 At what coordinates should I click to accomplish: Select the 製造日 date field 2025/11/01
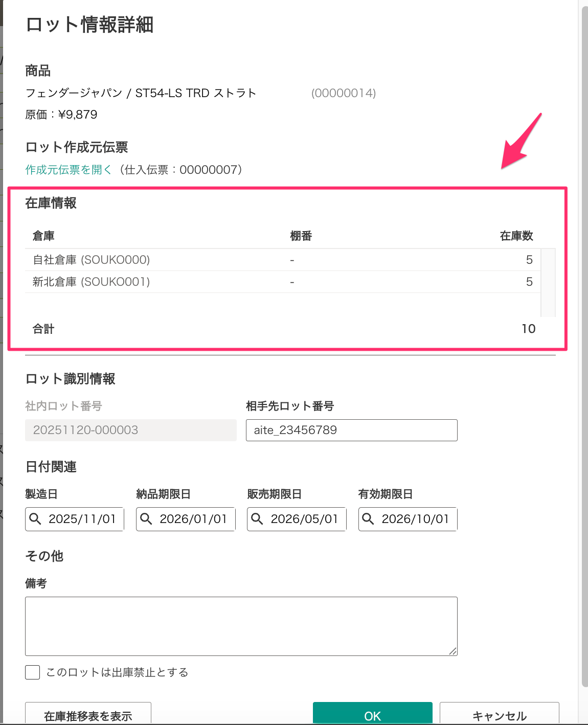[75, 519]
